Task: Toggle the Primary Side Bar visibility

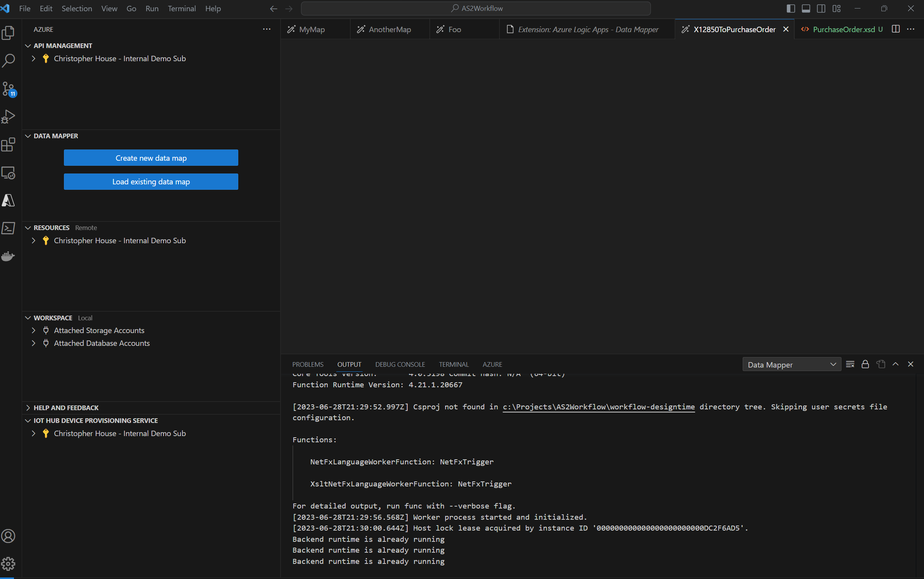Action: click(x=790, y=8)
